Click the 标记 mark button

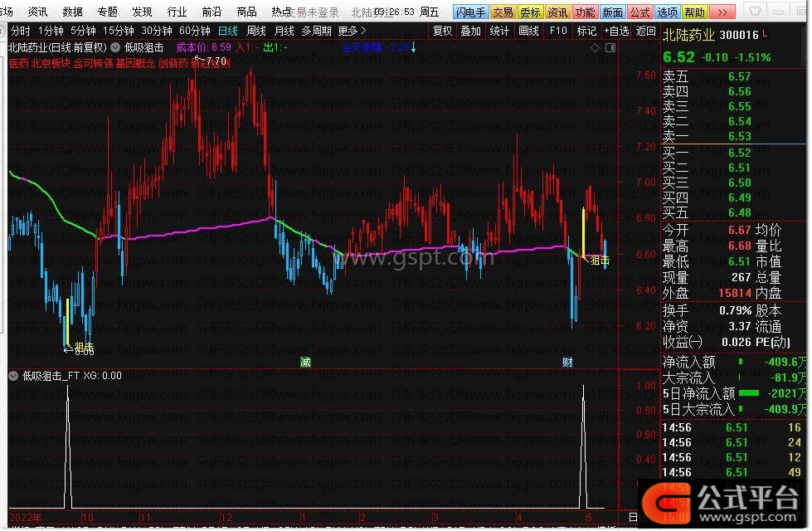coord(586,31)
